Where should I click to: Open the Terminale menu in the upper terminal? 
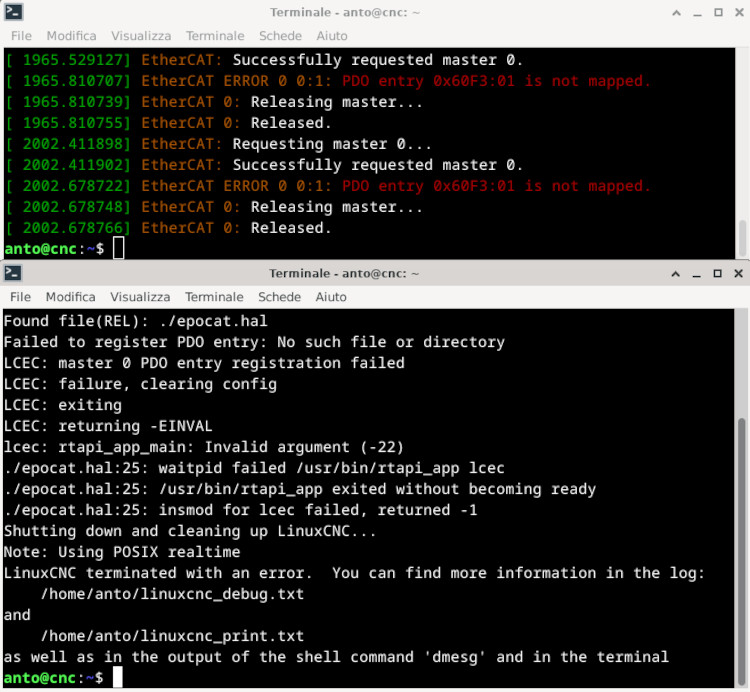[215, 36]
